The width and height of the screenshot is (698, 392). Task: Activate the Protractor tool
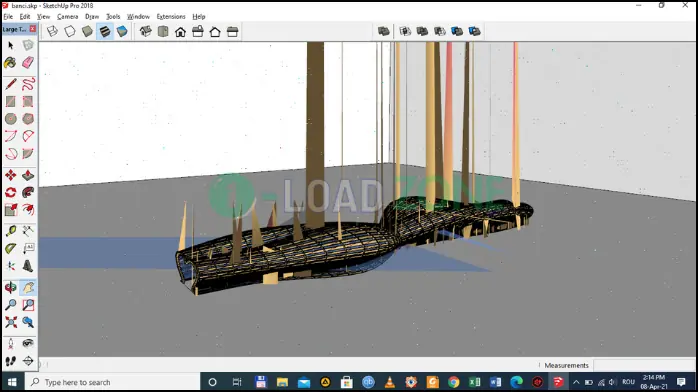pyautogui.click(x=11, y=248)
